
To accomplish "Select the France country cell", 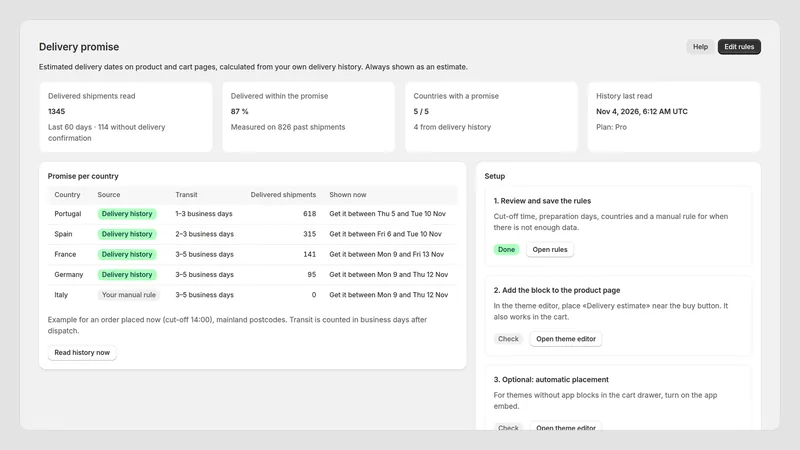I will [x=65, y=254].
